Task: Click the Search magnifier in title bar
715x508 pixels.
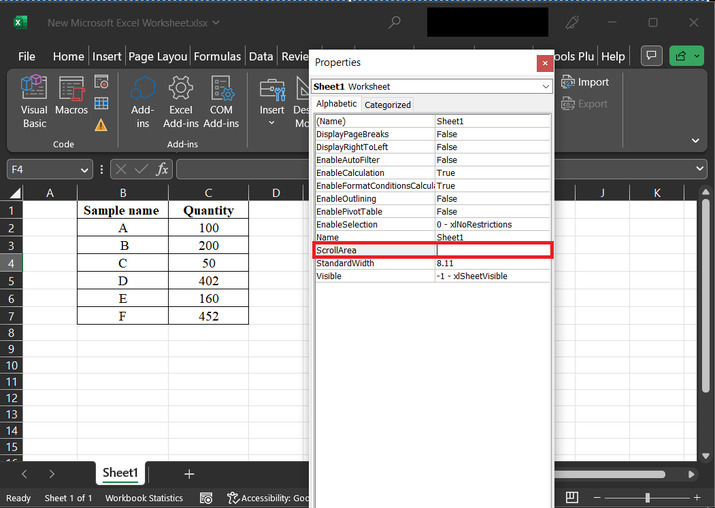Action: pyautogui.click(x=395, y=22)
